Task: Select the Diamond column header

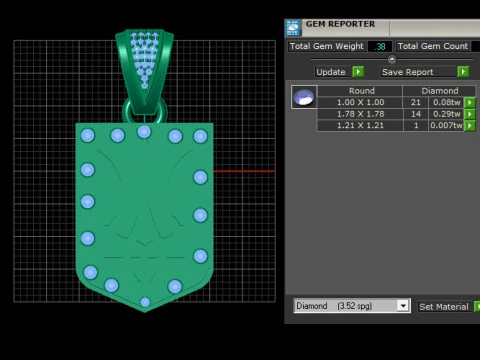Action: tap(439, 91)
